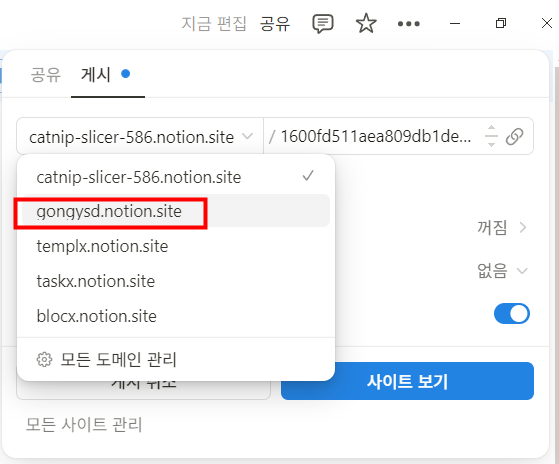Open the URL slug reorder handle arrows
This screenshot has height=464, width=559.
click(x=491, y=136)
